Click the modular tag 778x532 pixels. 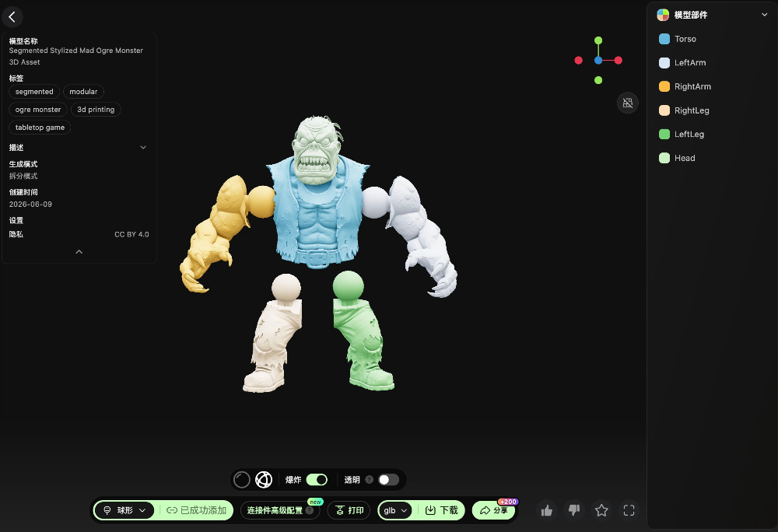pyautogui.click(x=83, y=92)
